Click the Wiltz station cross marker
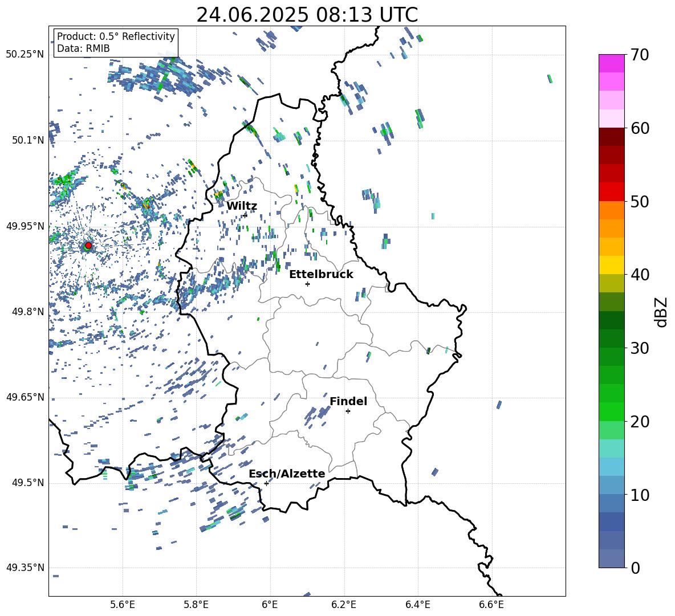675x616 pixels. (245, 215)
